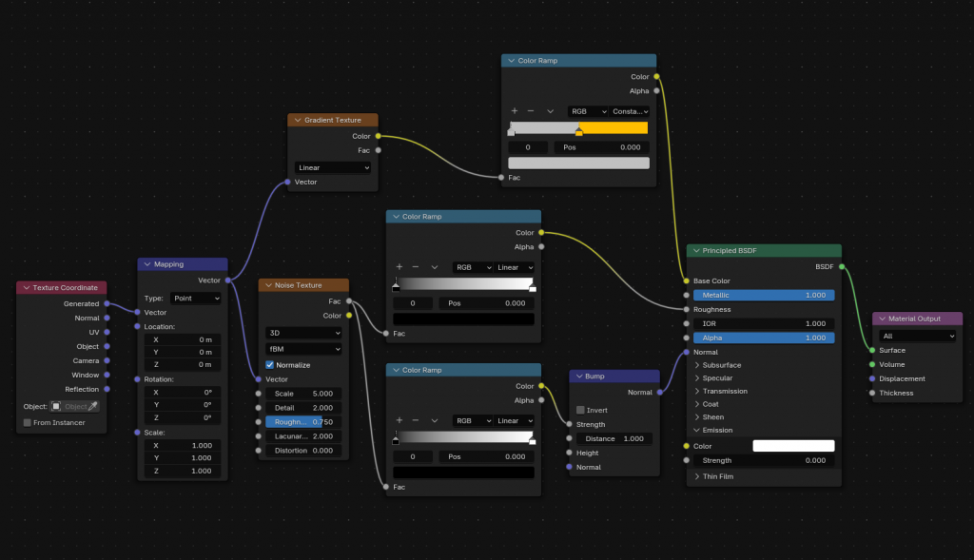Open the fBM noise type dropdown
The width and height of the screenshot is (974, 560).
click(303, 349)
